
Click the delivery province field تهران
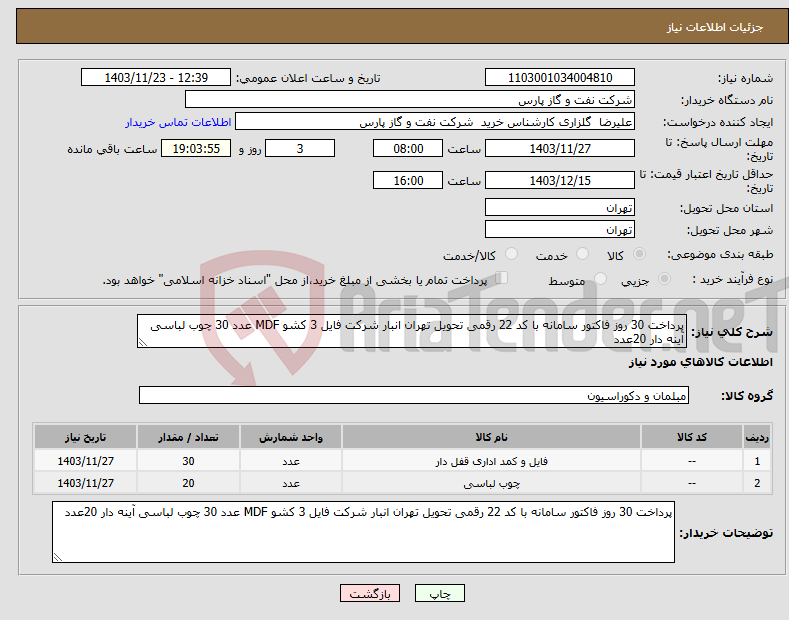560,207
